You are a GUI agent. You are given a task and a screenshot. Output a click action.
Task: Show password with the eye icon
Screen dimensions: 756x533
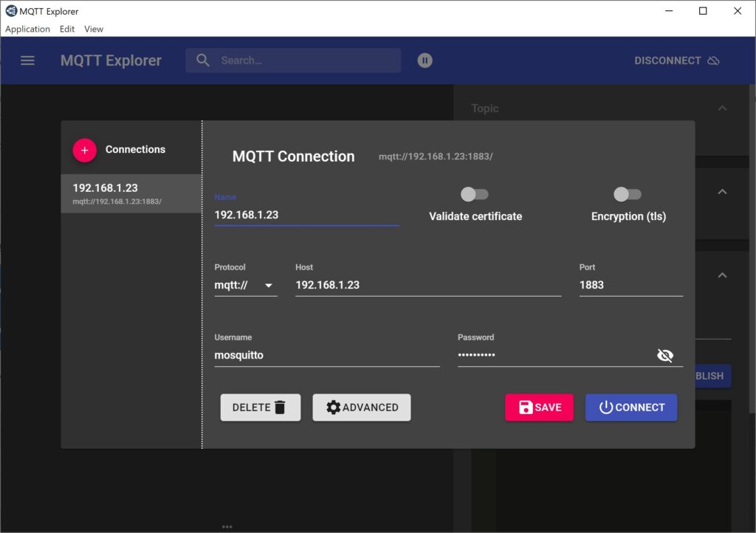click(665, 355)
